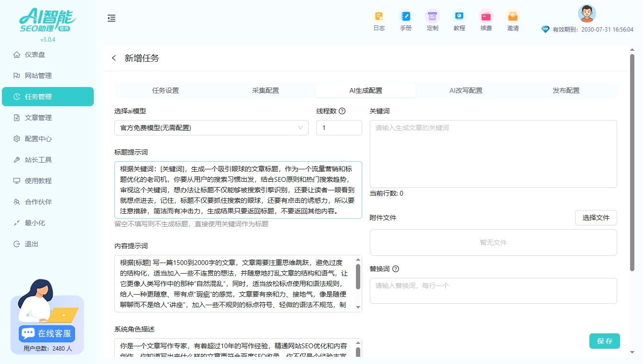The width and height of the screenshot is (643, 364).
Task: Open the AI model selection dropdown
Action: click(x=211, y=128)
